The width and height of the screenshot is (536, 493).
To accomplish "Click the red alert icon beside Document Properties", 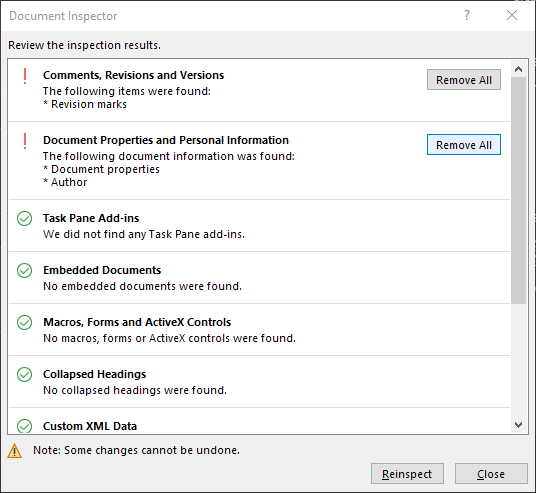I will pos(25,141).
